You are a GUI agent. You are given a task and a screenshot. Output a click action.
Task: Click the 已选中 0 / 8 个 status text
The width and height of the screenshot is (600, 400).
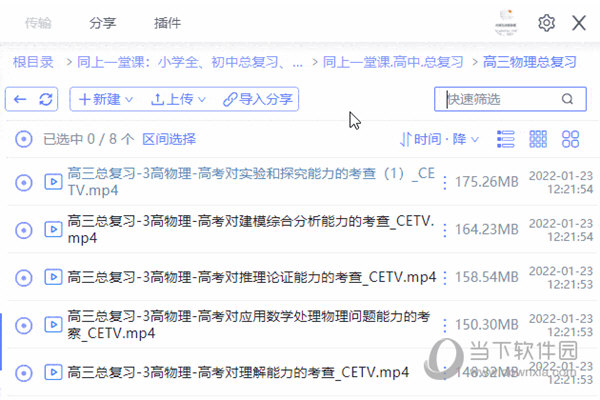pos(89,139)
